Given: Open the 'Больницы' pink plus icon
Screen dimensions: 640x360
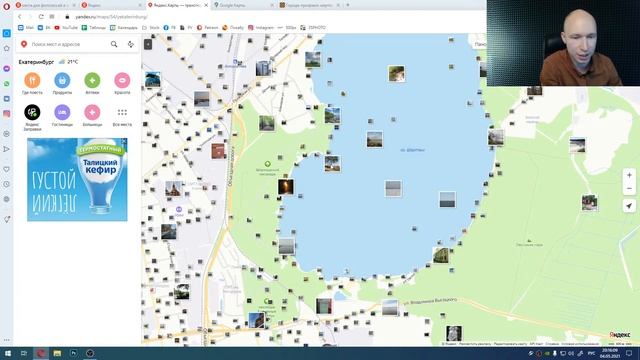Looking at the screenshot, I should 92,112.
